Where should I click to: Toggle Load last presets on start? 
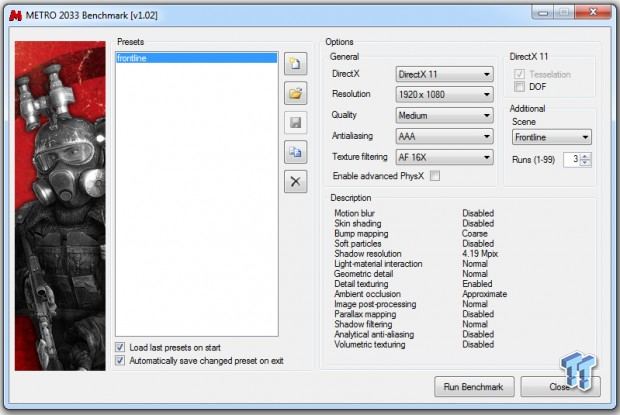point(120,347)
